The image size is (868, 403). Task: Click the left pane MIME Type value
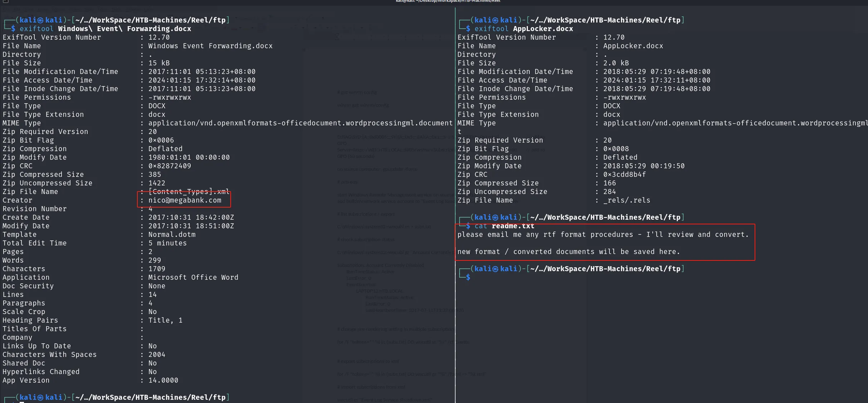click(300, 123)
